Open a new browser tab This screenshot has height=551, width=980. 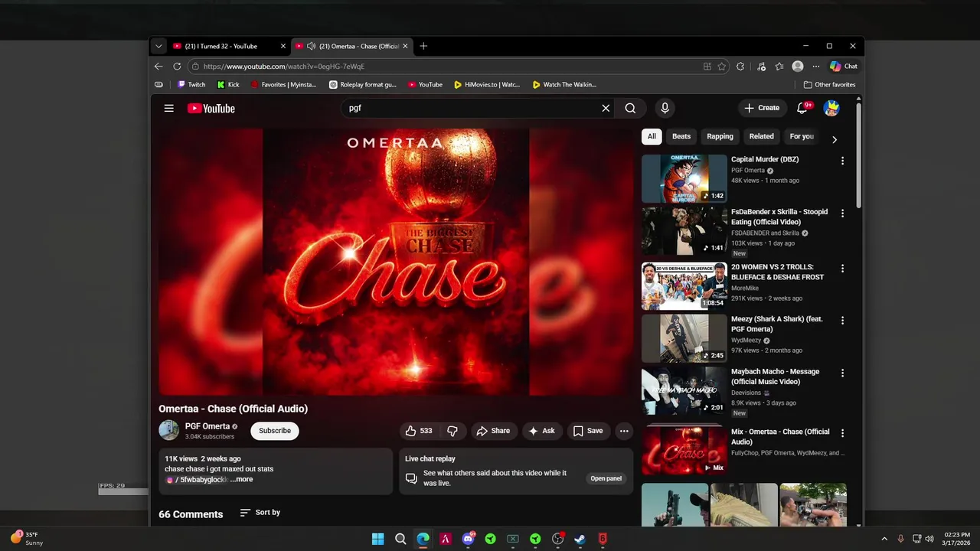[x=423, y=46]
